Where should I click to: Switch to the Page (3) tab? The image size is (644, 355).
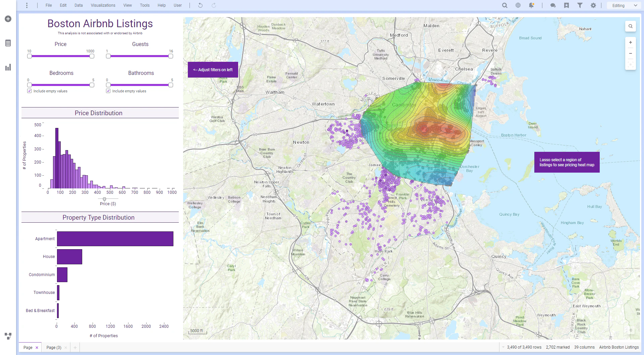pyautogui.click(x=54, y=347)
